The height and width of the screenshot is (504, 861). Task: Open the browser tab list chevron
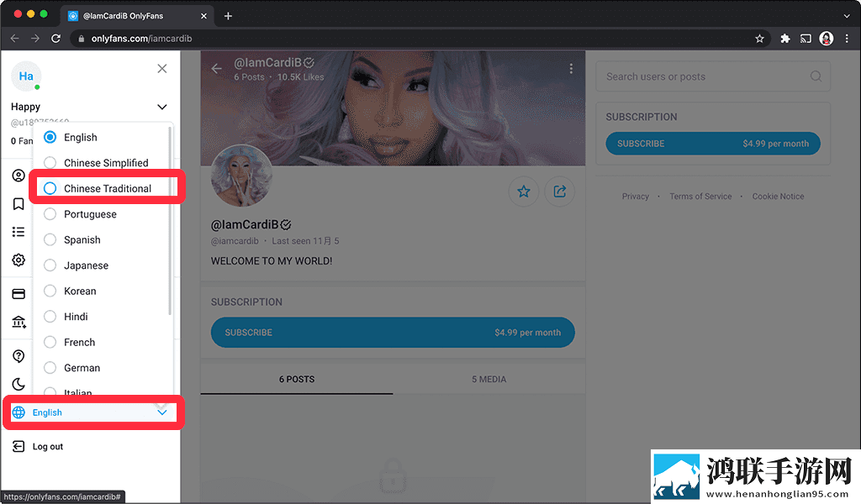click(847, 16)
